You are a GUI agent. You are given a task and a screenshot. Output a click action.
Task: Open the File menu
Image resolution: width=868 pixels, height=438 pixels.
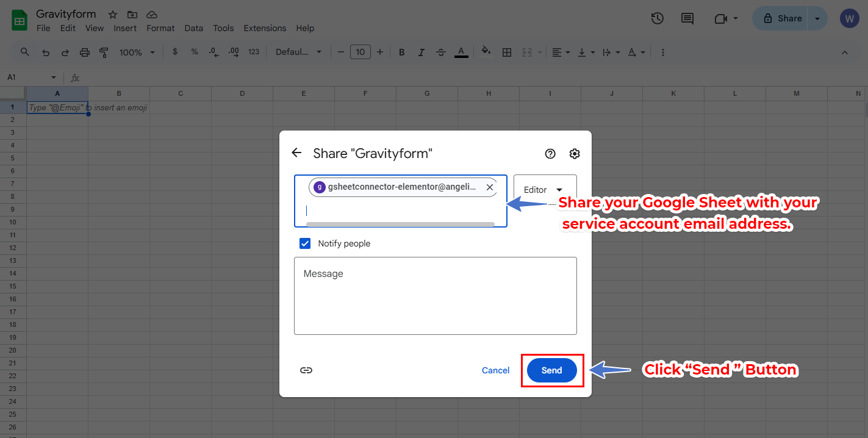(43, 28)
